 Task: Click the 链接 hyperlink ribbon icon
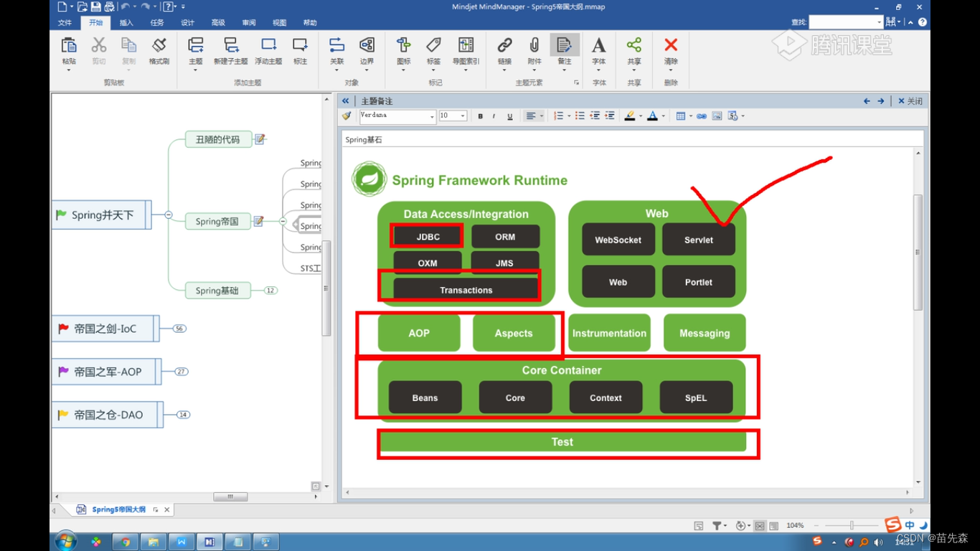(505, 46)
